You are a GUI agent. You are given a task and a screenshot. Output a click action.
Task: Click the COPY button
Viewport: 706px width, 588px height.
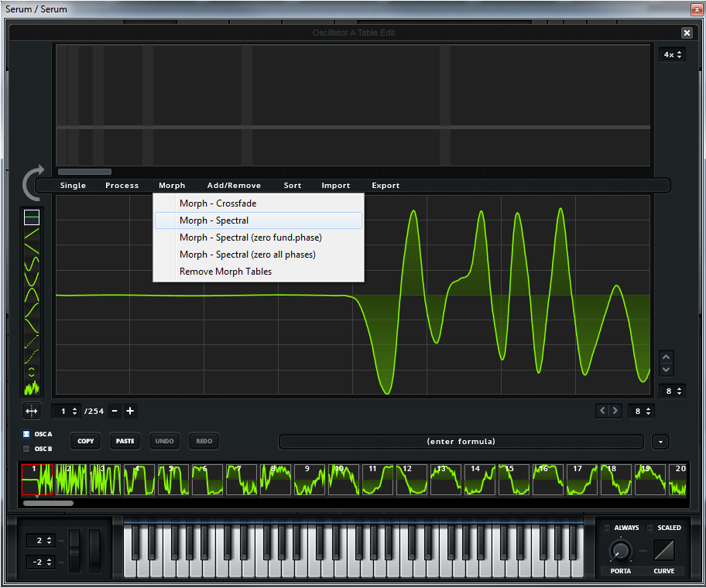click(x=86, y=441)
